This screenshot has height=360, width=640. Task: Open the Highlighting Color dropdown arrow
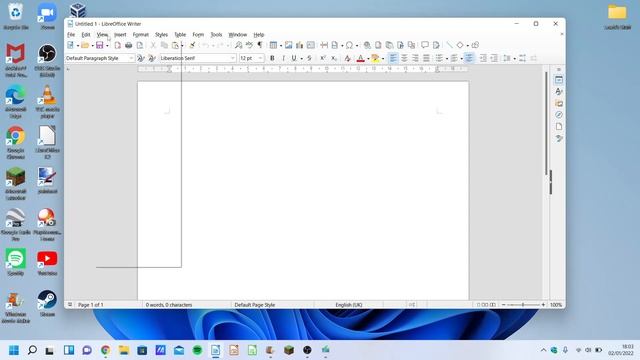point(383,59)
